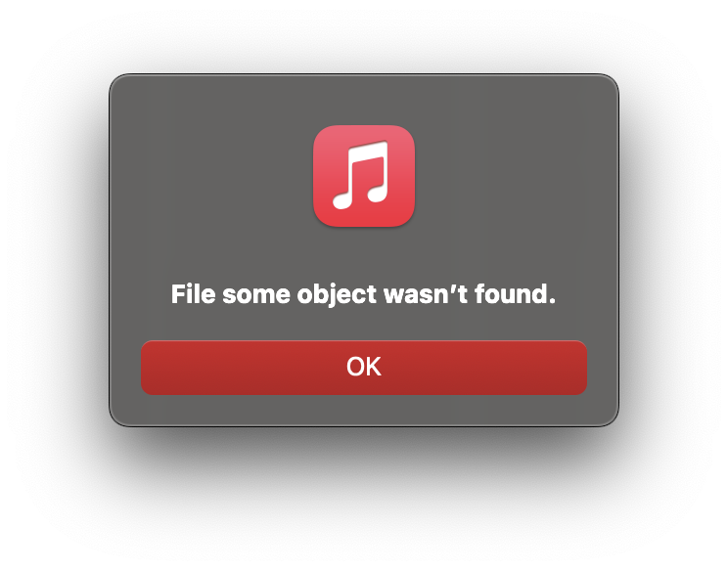Click the red rounded Music icon
This screenshot has height=571, width=728.
click(x=364, y=176)
